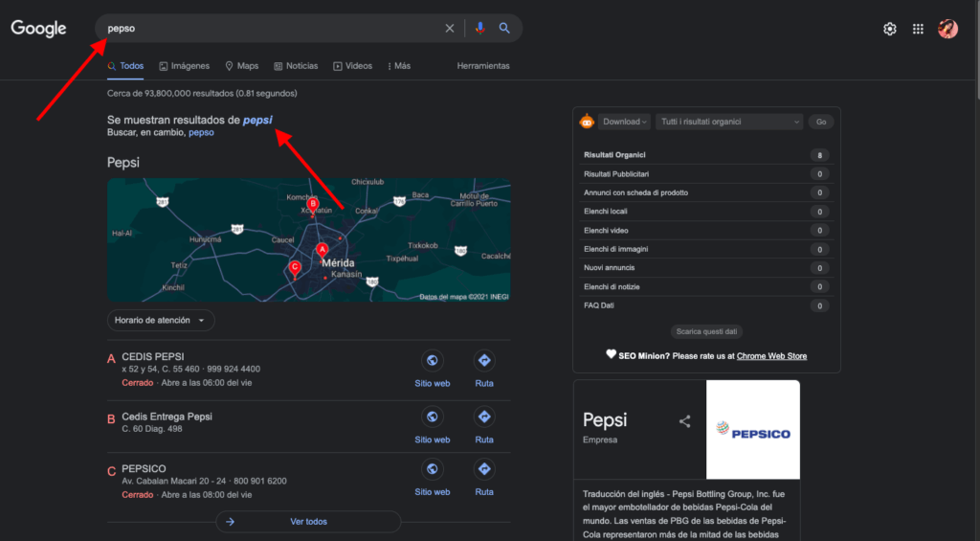The image size is (980, 541).
Task: Clear the search box with the X icon
Action: (450, 29)
